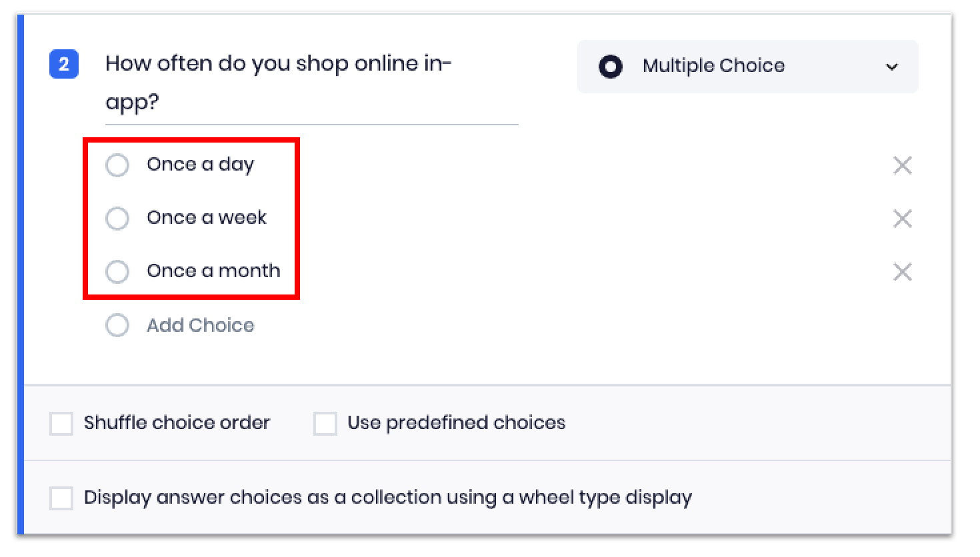
Task: Enable wheel type display checkbox
Action: (x=61, y=498)
